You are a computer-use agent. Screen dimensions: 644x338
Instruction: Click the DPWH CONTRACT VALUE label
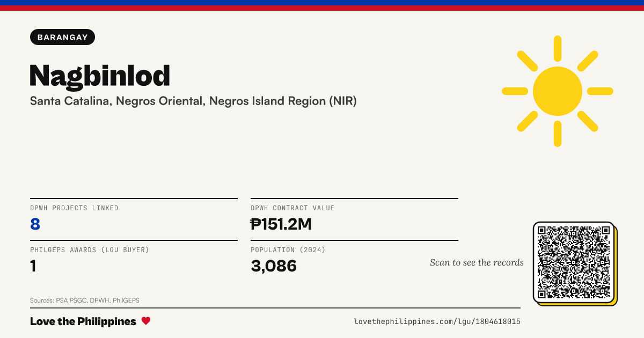292,208
